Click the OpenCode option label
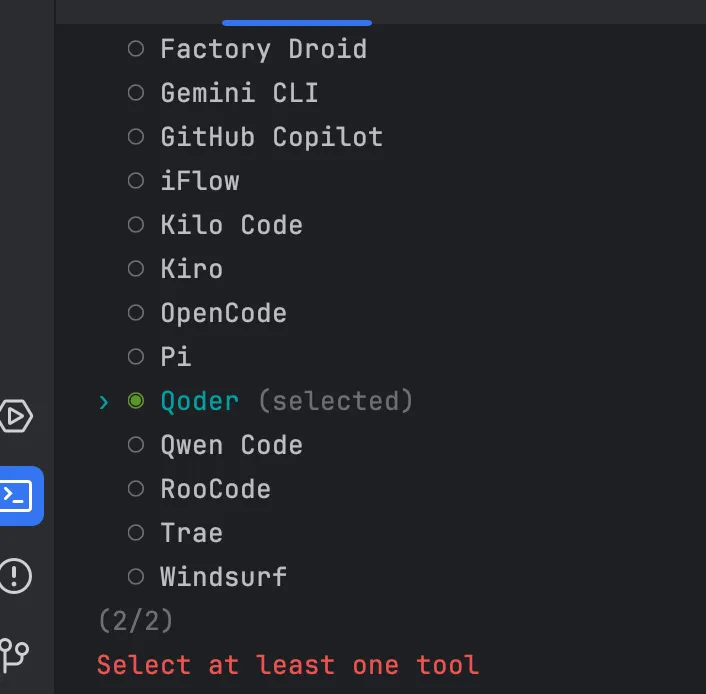Viewport: 706px width, 694px height. pos(223,313)
